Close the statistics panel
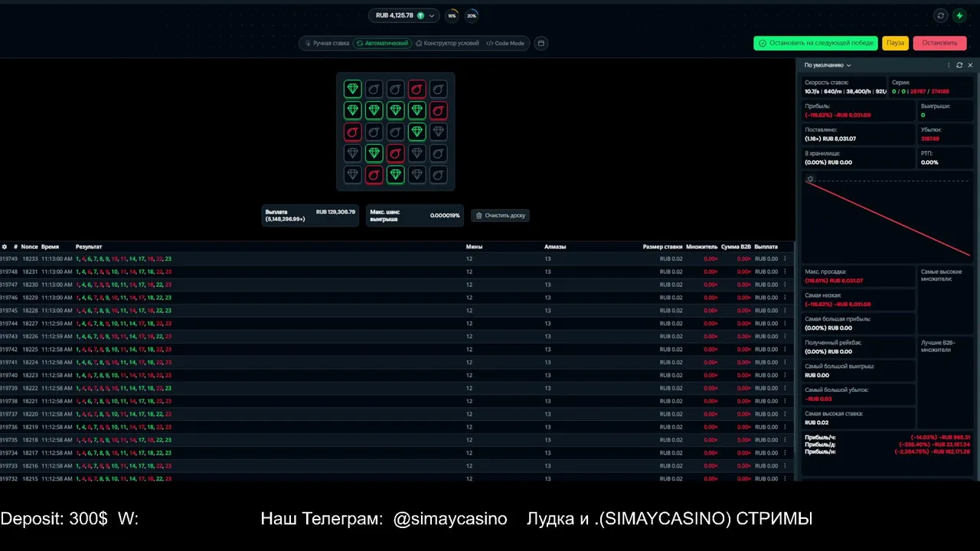 click(970, 65)
